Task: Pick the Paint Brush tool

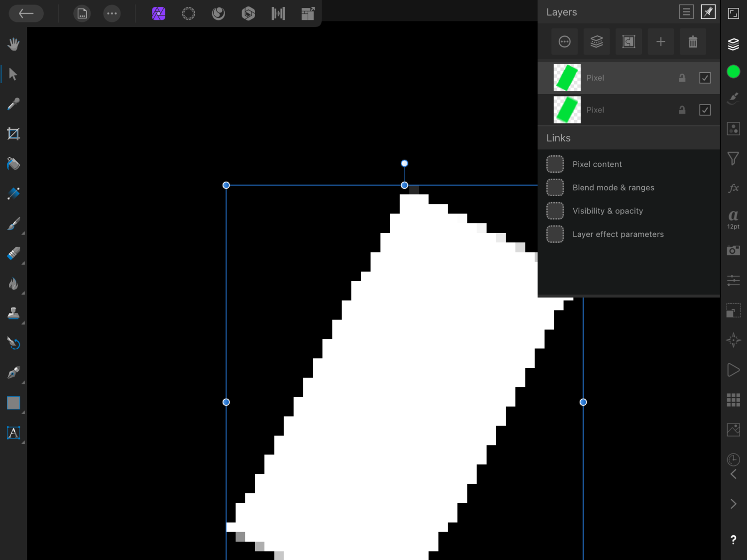Action: pos(13,223)
